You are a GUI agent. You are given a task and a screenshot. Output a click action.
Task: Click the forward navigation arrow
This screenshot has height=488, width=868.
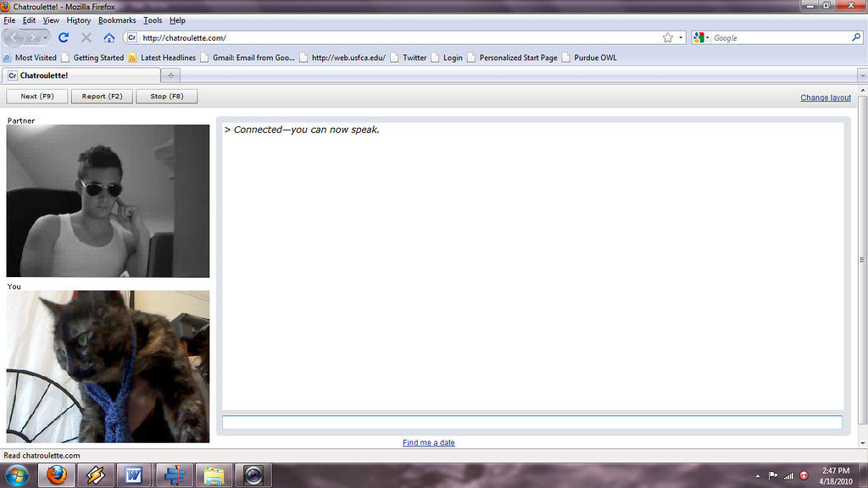pos(31,37)
